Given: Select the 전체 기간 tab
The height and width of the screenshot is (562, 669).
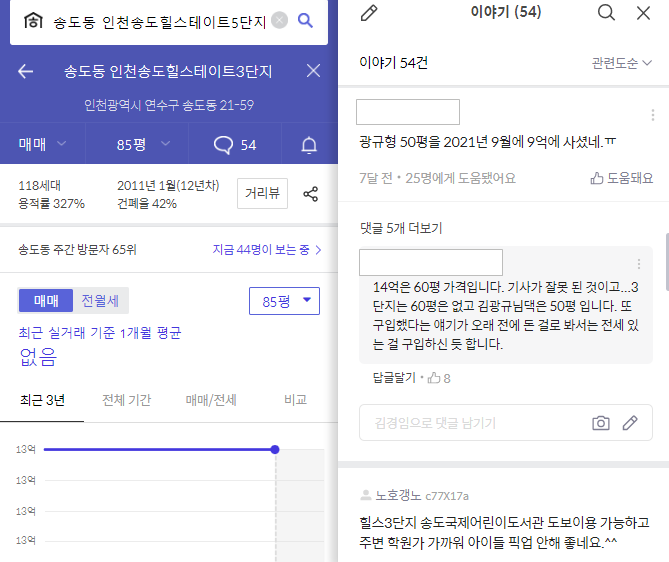Looking at the screenshot, I should point(126,400).
